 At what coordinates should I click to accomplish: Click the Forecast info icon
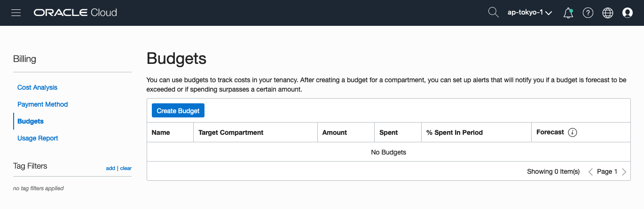pos(573,132)
